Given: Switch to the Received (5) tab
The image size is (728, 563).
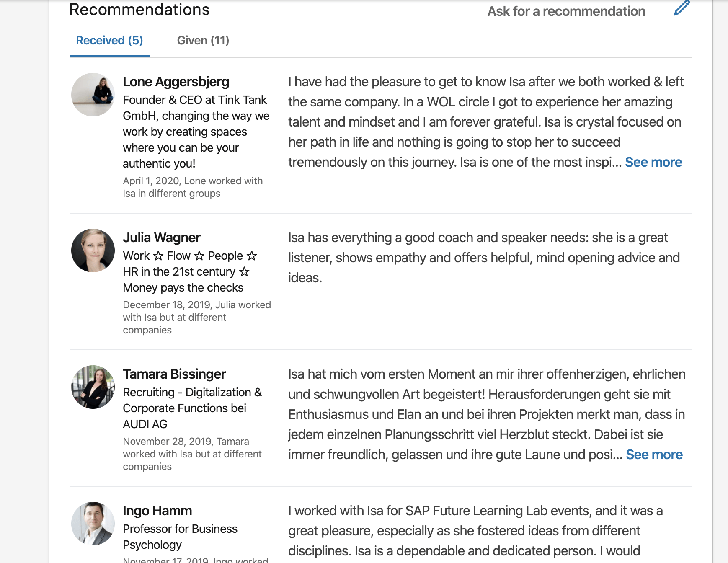Looking at the screenshot, I should click(109, 41).
